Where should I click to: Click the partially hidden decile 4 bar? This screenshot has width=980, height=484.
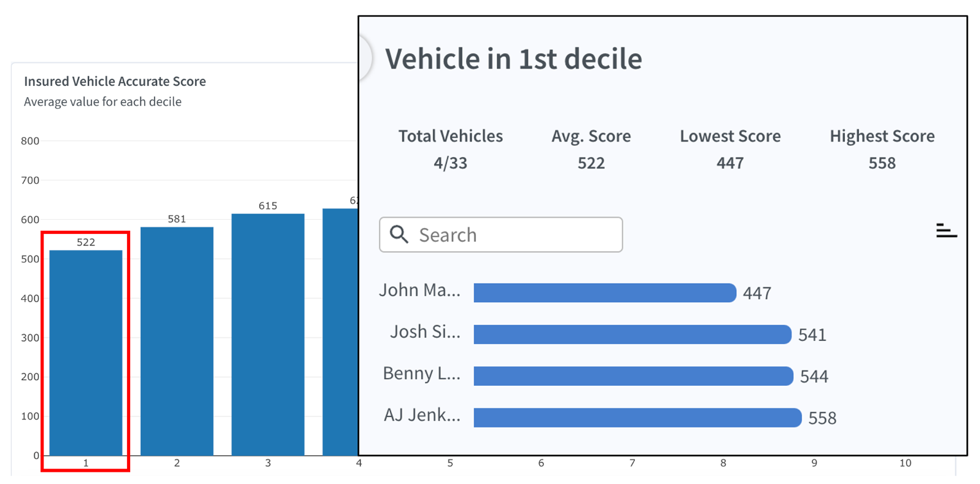pos(340,332)
